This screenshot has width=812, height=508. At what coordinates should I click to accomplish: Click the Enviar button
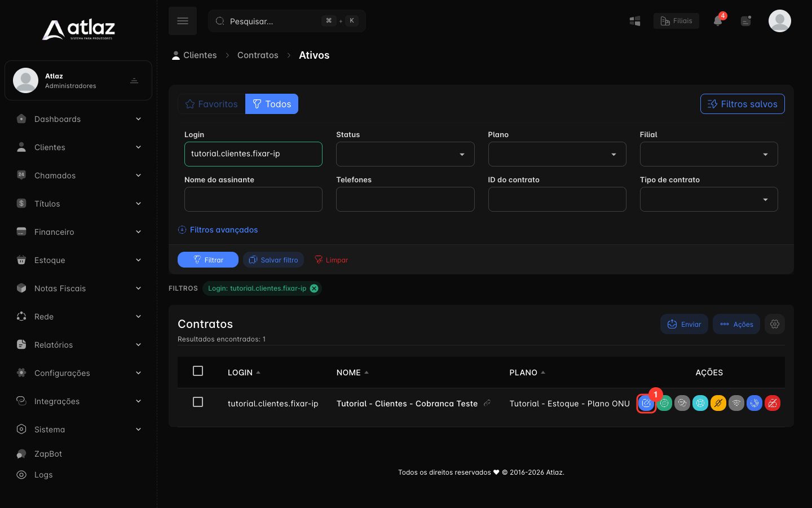[x=684, y=324]
